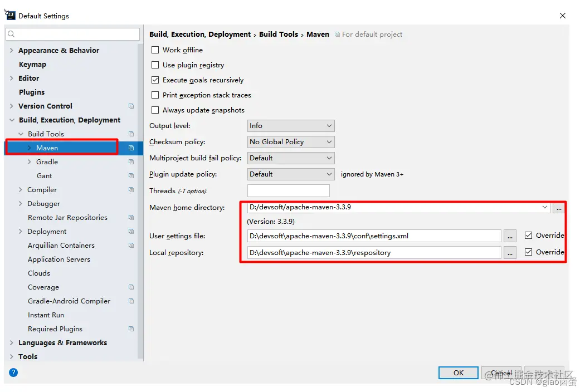Enable the Work offline checkbox

(x=155, y=50)
